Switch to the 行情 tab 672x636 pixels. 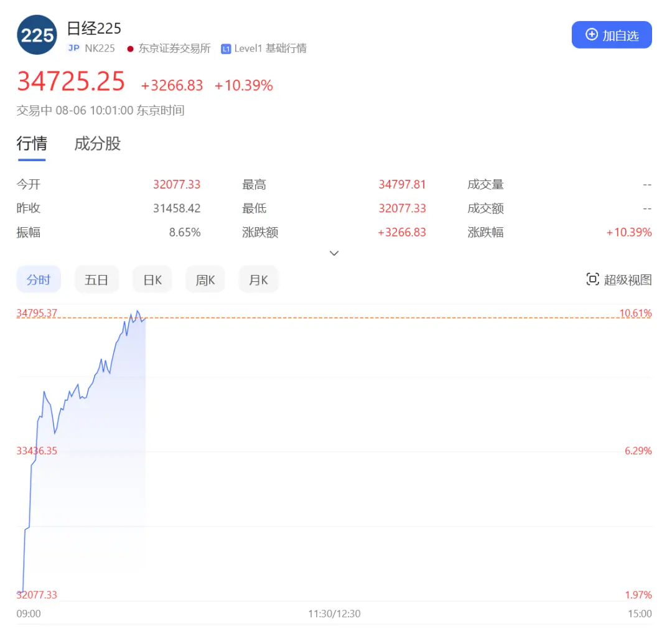click(32, 143)
